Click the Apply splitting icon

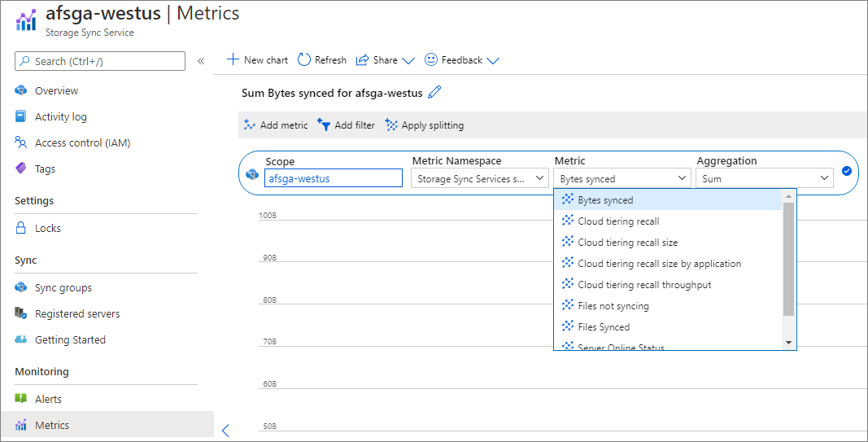(391, 125)
